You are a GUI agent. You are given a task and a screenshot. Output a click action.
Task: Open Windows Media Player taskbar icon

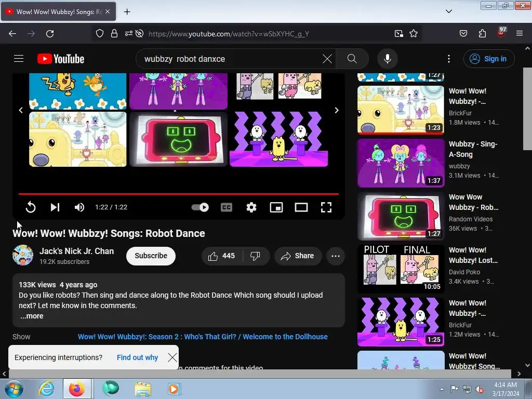pyautogui.click(x=175, y=389)
